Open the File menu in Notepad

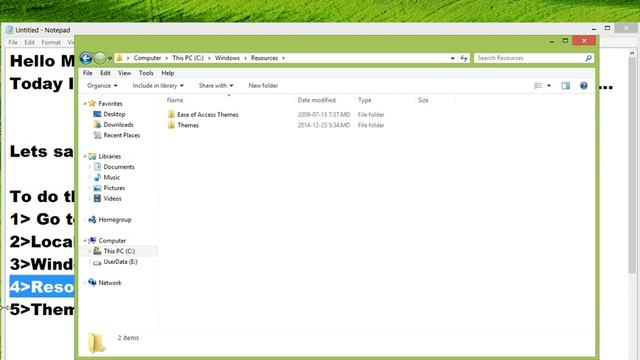click(13, 42)
